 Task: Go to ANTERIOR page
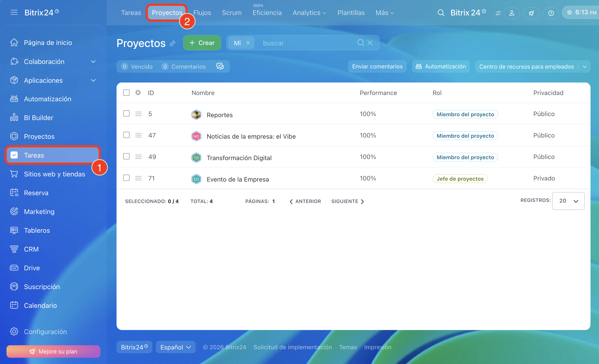click(305, 201)
